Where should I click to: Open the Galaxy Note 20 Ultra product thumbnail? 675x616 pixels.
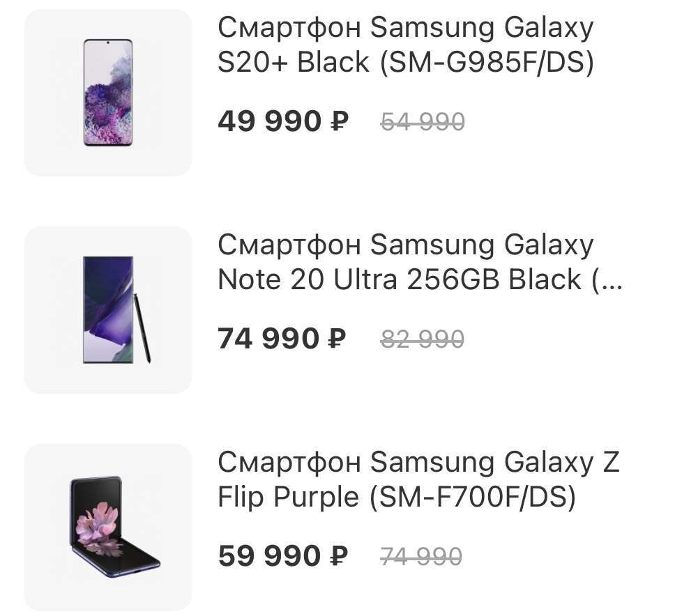[107, 310]
